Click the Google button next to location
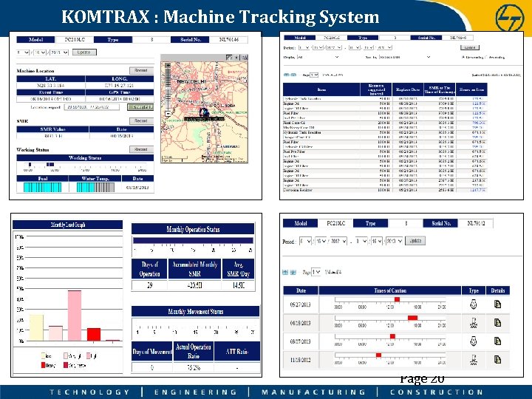This screenshot has width=532, height=399. 140,107
